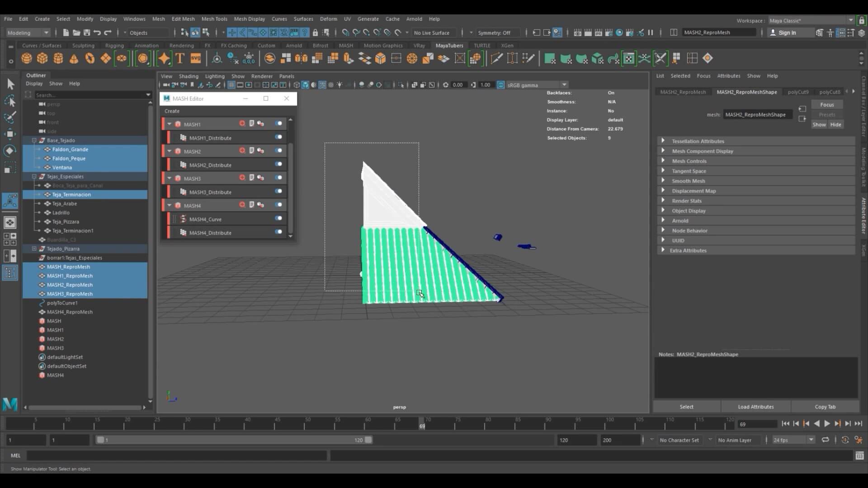The height and width of the screenshot is (488, 868).
Task: Toggle MASH4_Curve node enable switch
Action: [278, 218]
